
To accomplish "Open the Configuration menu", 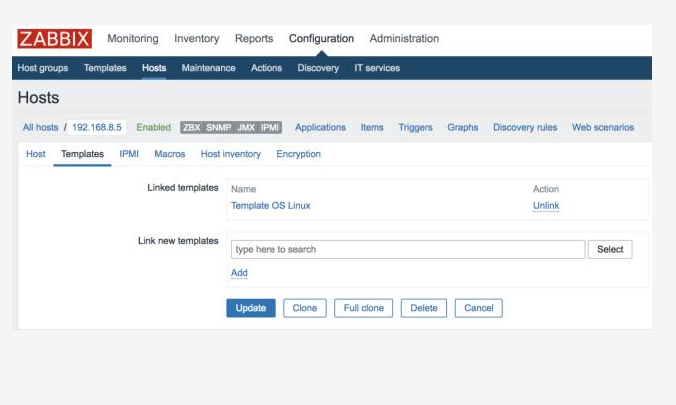I will pyautogui.click(x=321, y=38).
